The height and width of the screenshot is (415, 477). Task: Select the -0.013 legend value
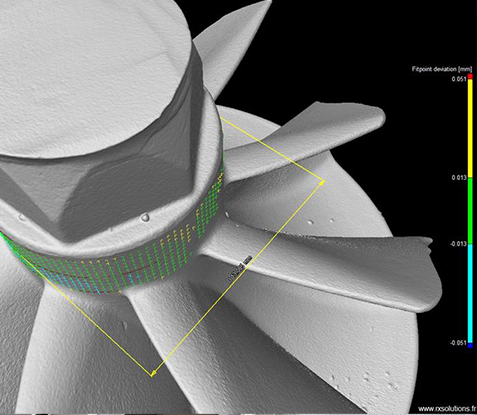[458, 244]
